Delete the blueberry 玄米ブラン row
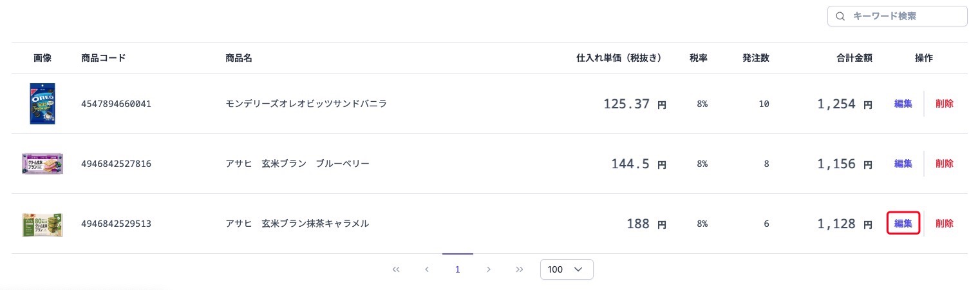 [x=945, y=164]
